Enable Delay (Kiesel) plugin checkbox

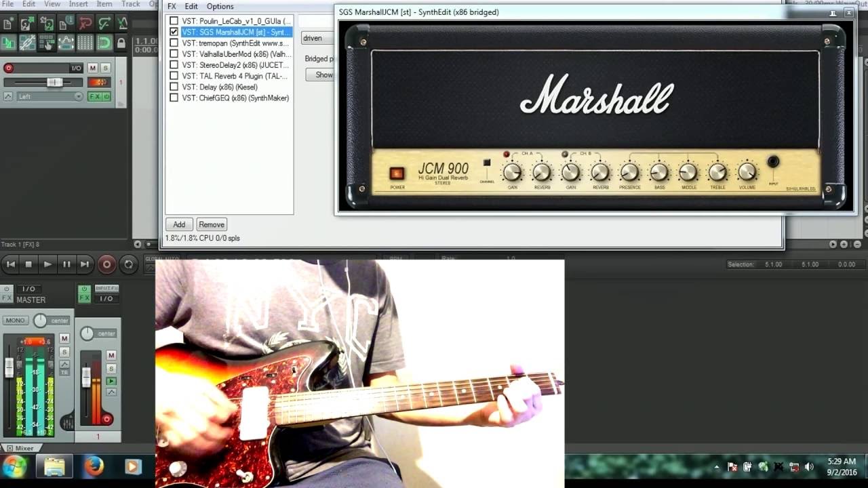click(174, 87)
